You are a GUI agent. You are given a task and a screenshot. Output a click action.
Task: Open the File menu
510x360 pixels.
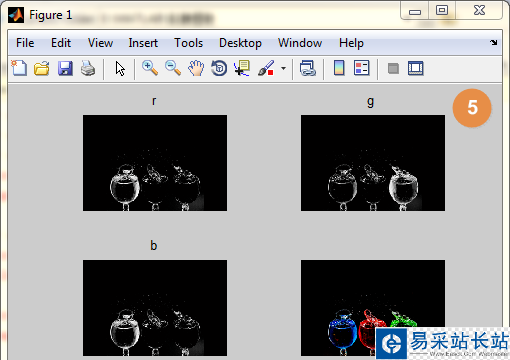click(x=25, y=43)
